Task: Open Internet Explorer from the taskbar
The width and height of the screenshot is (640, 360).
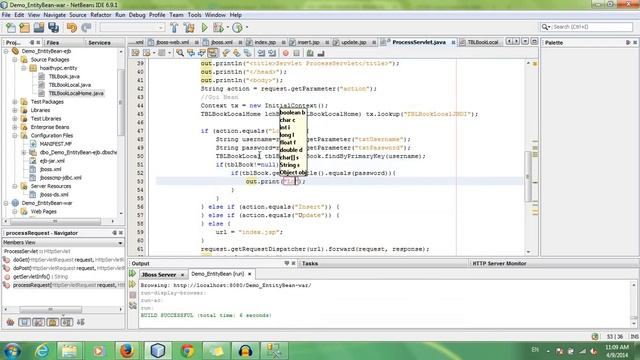Action: (x=42, y=351)
